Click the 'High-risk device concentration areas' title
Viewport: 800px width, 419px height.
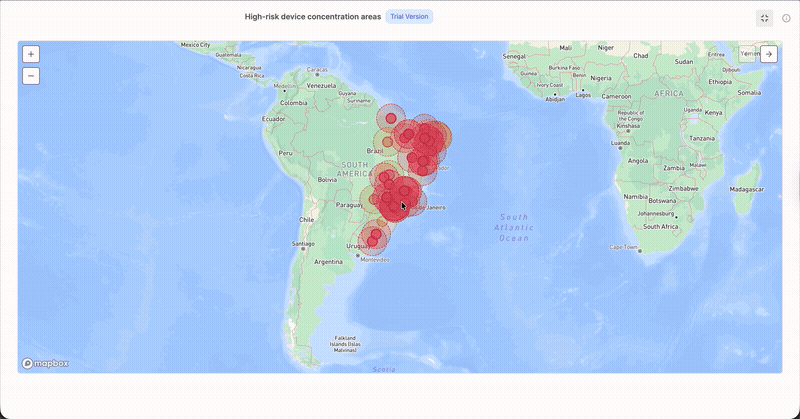(x=313, y=16)
